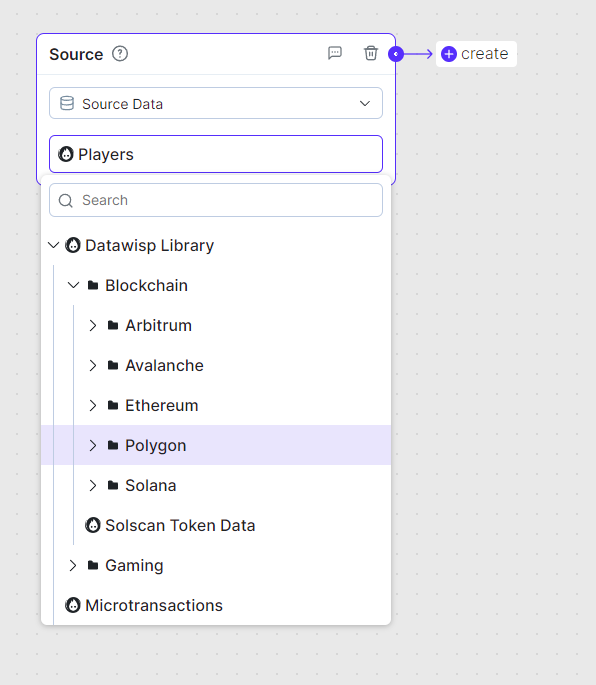Collapse the Blockchain folder

[73, 285]
